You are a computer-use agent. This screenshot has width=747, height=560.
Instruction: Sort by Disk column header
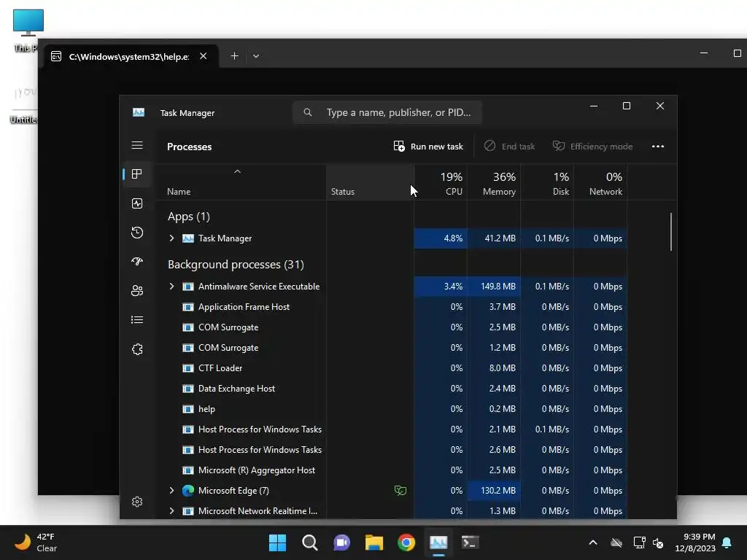click(x=547, y=183)
